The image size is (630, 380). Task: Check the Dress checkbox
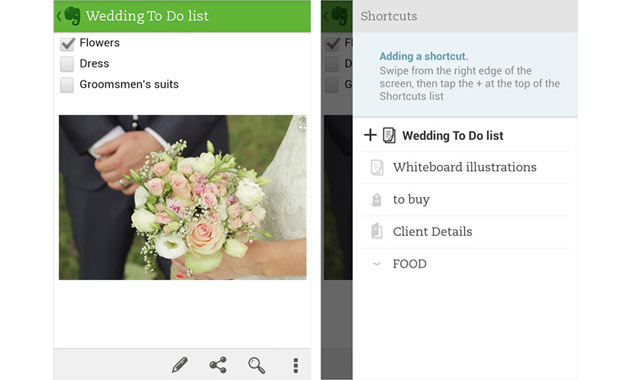pyautogui.click(x=67, y=64)
